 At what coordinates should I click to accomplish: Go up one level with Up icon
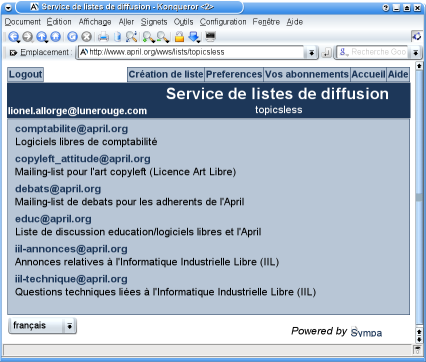click(42, 36)
